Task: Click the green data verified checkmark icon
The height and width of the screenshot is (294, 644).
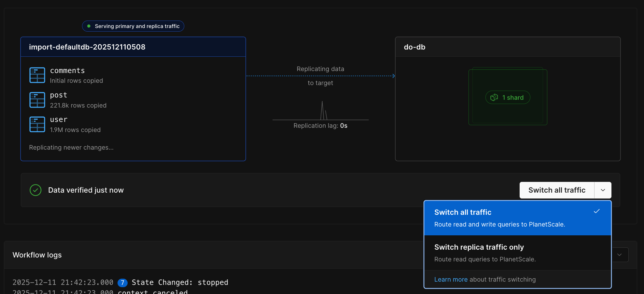Action: tap(35, 190)
